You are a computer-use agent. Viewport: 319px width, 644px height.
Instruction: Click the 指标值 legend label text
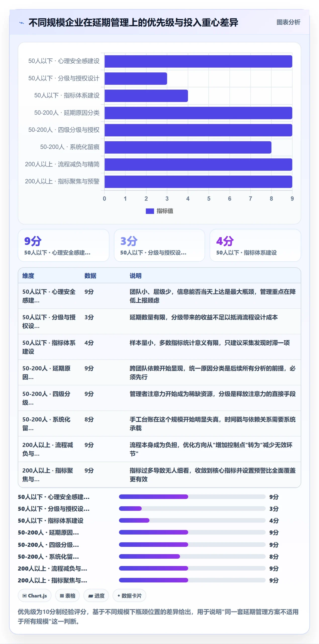tap(165, 211)
